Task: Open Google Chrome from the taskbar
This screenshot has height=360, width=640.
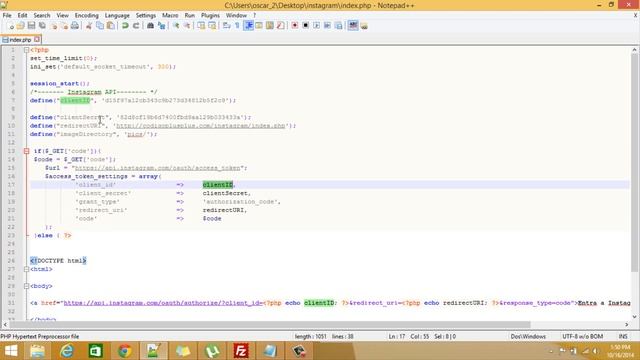Action: coord(124,351)
